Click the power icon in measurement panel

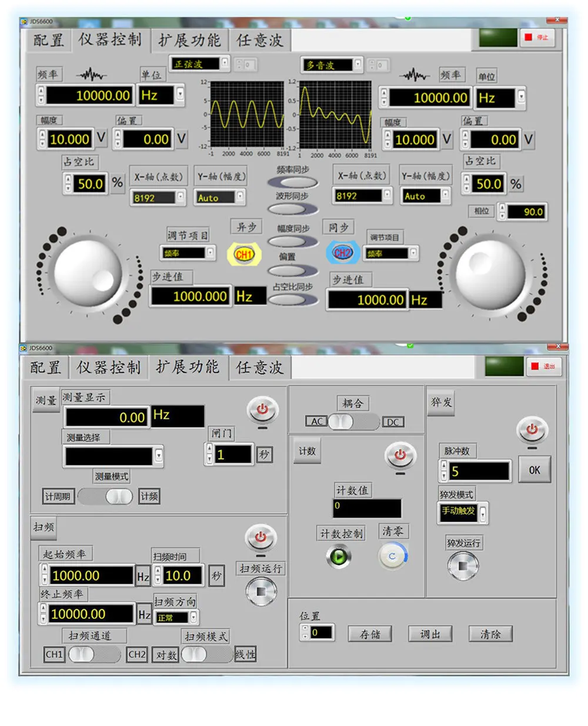click(263, 409)
